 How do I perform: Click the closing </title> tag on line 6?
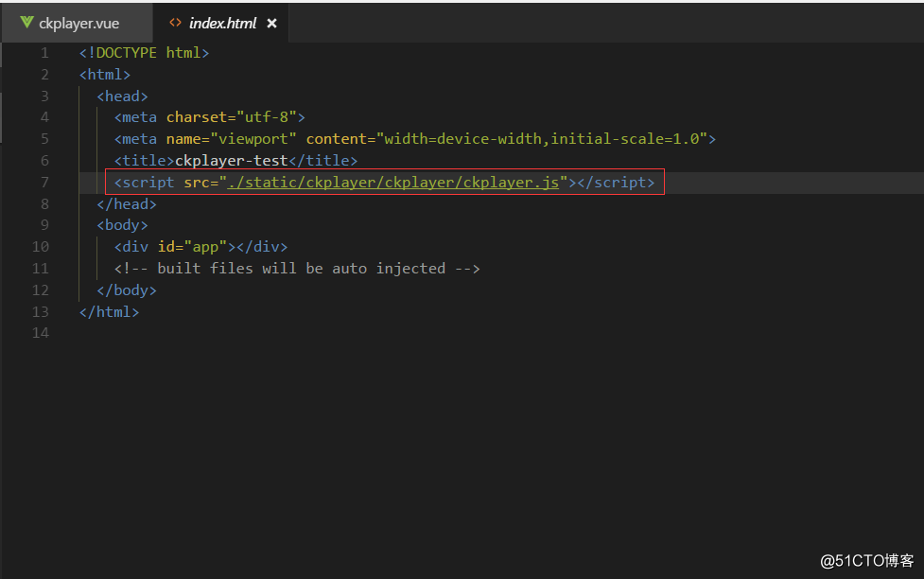323,161
